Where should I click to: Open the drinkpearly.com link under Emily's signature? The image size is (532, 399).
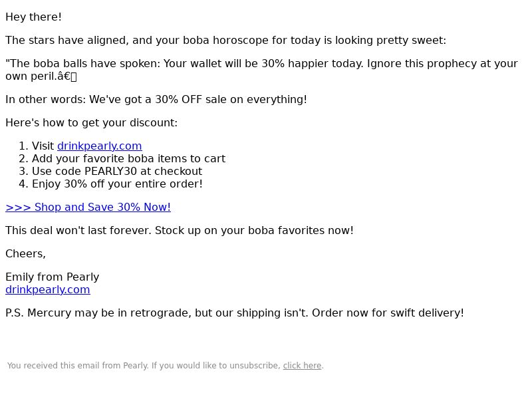pos(48,289)
